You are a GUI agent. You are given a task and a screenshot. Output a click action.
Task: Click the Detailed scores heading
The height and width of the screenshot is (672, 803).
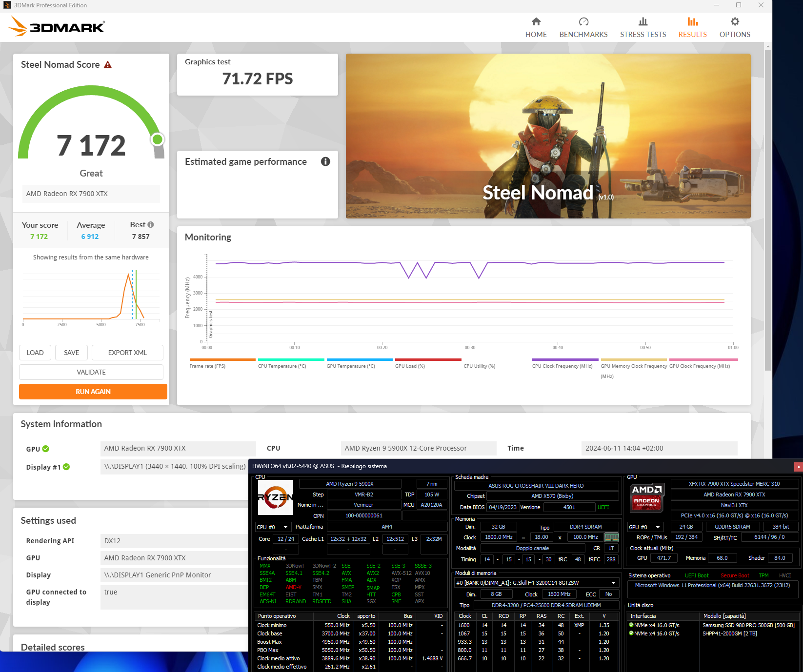53,647
